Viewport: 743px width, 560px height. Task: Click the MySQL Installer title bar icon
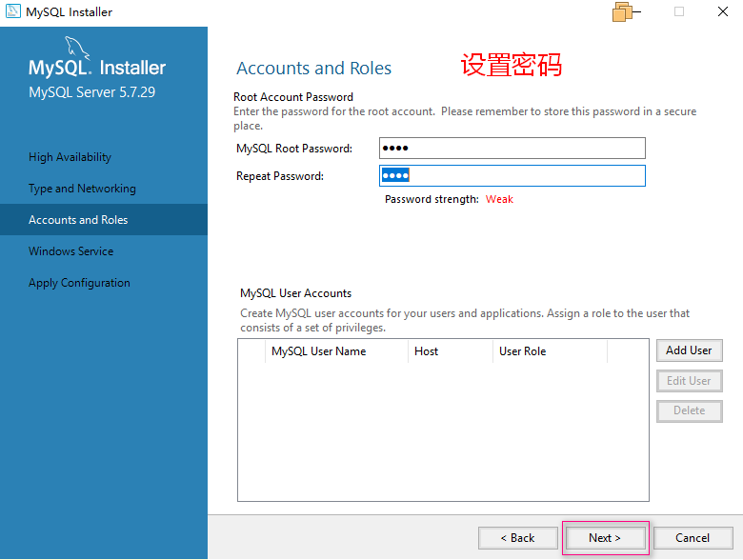tap(12, 10)
